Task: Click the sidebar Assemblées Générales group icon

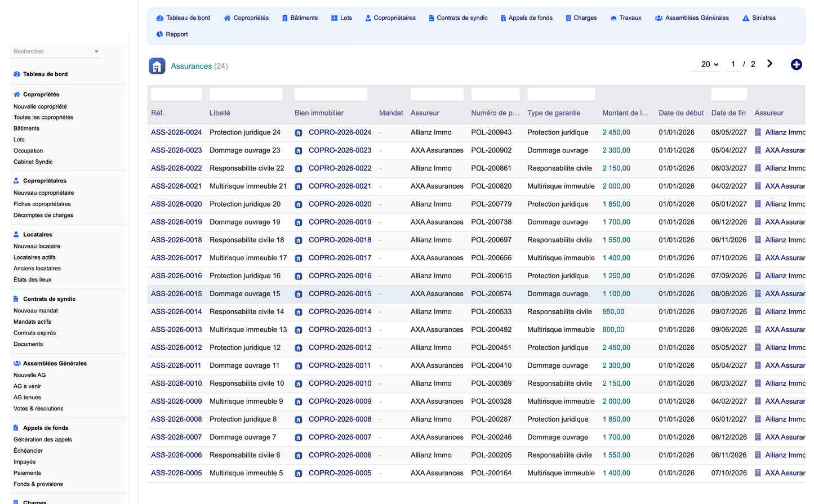Action: tap(17, 364)
